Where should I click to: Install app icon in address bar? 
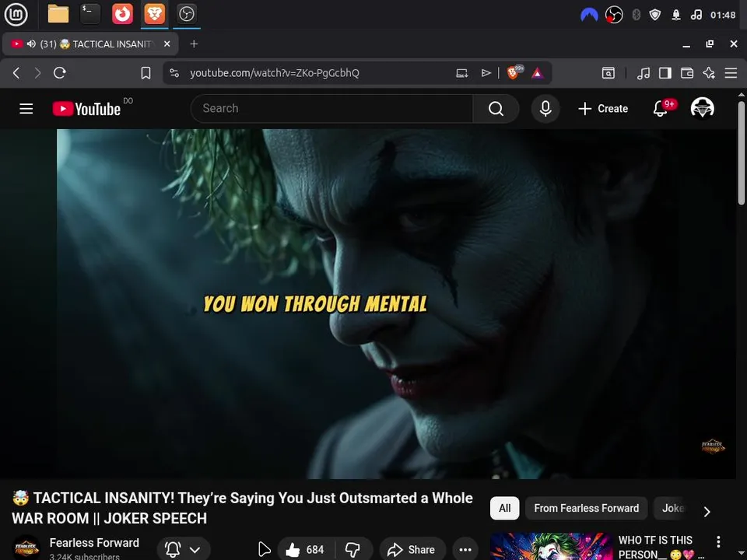pyautogui.click(x=461, y=73)
